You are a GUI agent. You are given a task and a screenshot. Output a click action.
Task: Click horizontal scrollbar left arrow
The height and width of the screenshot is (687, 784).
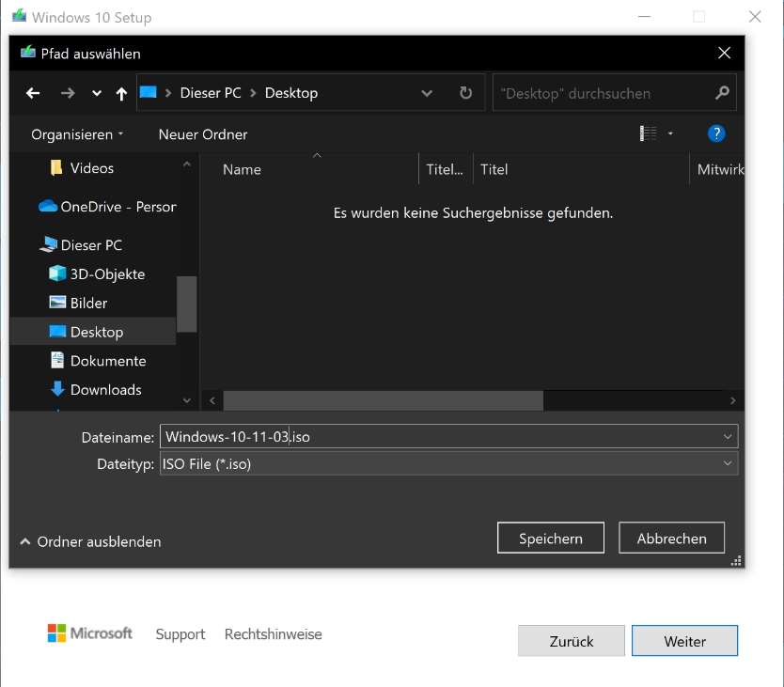tap(212, 400)
